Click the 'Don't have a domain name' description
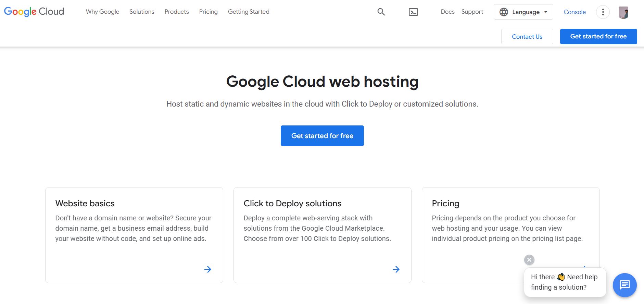Image resolution: width=644 pixels, height=304 pixels. point(133,228)
